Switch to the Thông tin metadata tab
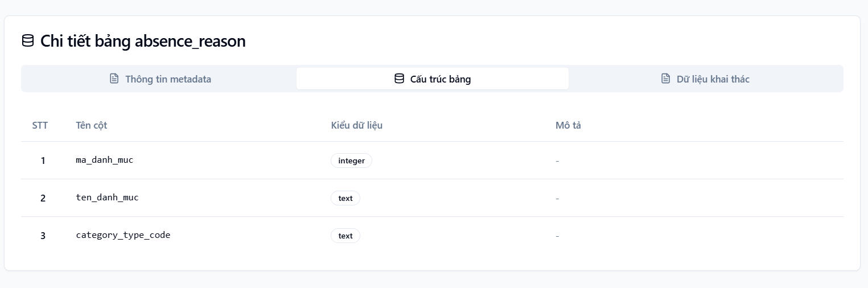The height and width of the screenshot is (288, 868). pyautogui.click(x=159, y=79)
